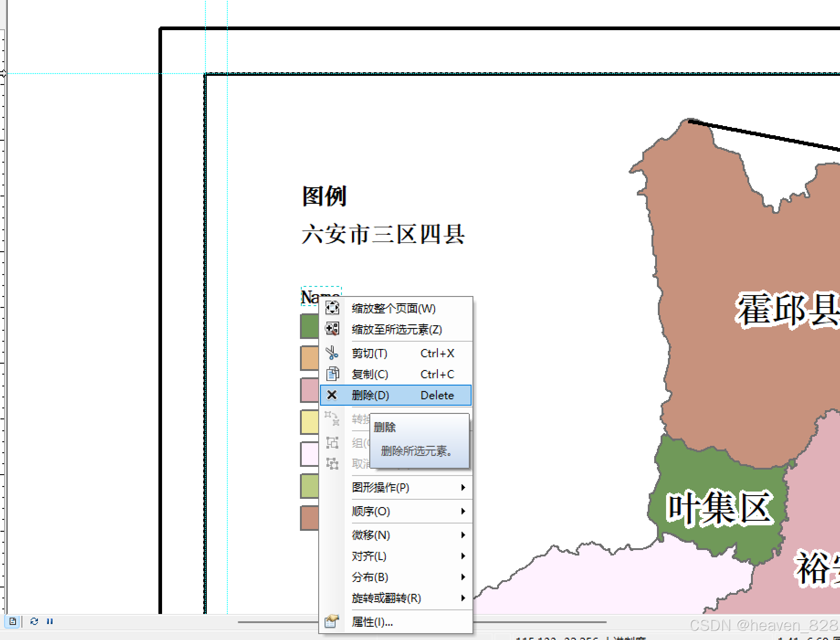
Task: Choose 剪切(T) from context menu
Action: [396, 353]
